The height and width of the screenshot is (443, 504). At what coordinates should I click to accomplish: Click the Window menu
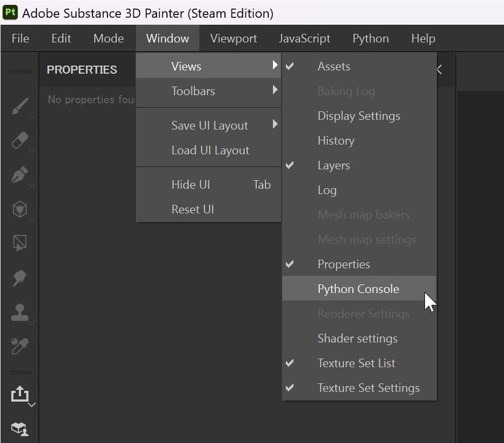[x=168, y=38]
